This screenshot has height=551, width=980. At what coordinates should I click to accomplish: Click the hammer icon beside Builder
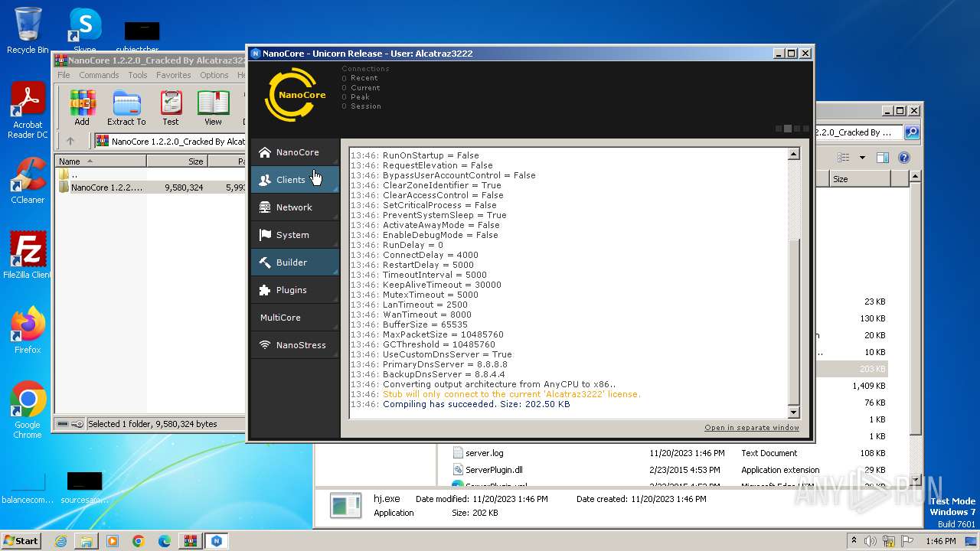click(265, 262)
